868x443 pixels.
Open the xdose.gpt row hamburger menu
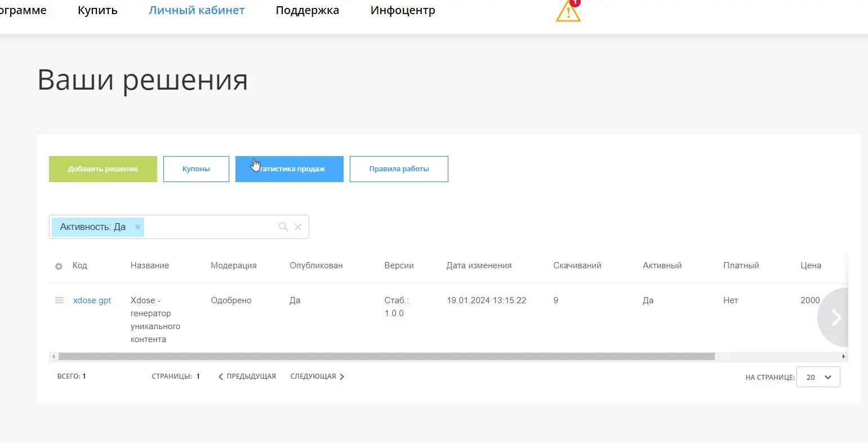[x=59, y=300]
